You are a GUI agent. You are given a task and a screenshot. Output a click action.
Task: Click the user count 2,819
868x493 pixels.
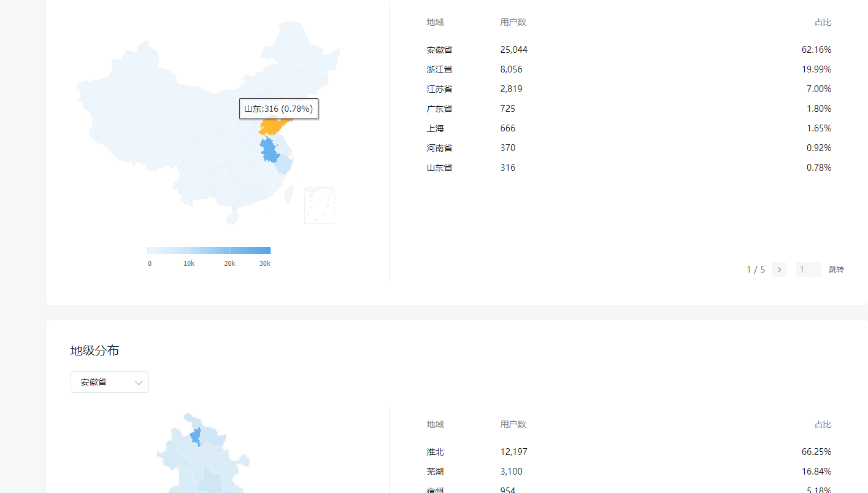tap(512, 89)
